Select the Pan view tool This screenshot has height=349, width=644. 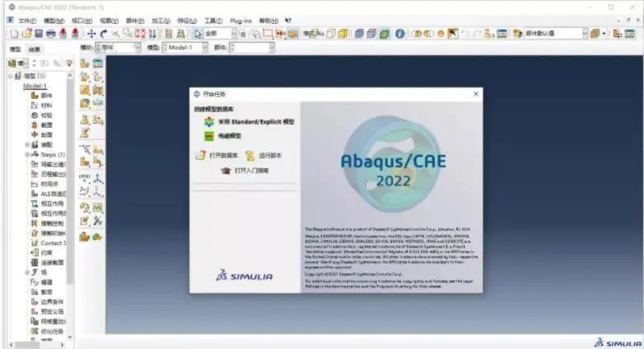click(91, 34)
